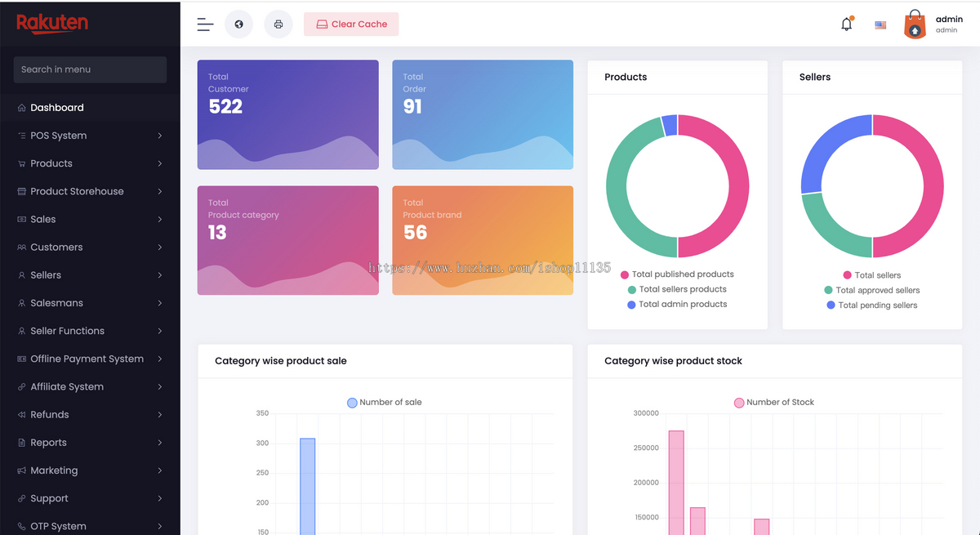Viewport: 980px width, 535px height.
Task: Click the Refunds sidebar icon
Action: click(22, 415)
